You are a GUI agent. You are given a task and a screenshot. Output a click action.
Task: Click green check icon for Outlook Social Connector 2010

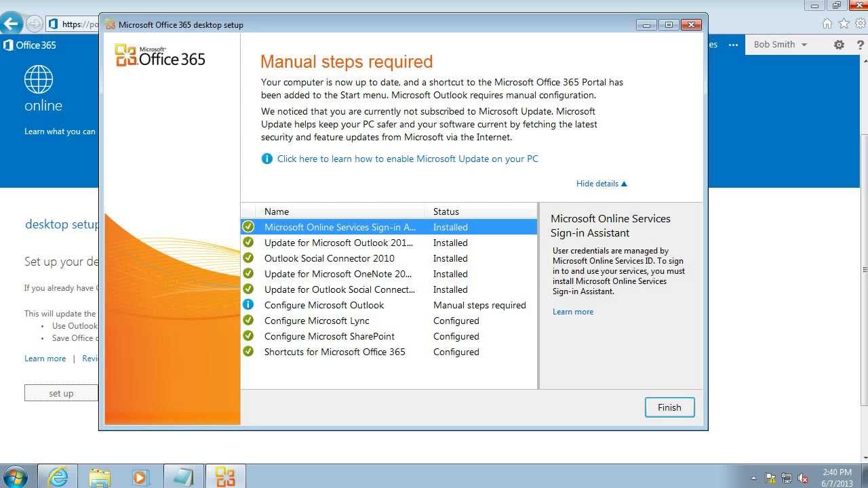tap(248, 258)
